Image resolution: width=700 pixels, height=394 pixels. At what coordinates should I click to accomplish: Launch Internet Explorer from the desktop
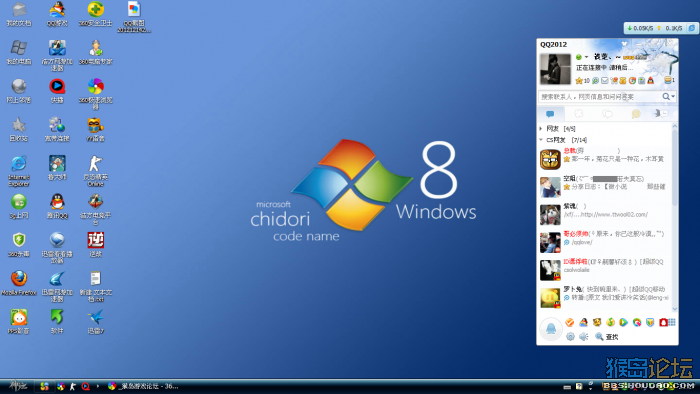[19, 171]
